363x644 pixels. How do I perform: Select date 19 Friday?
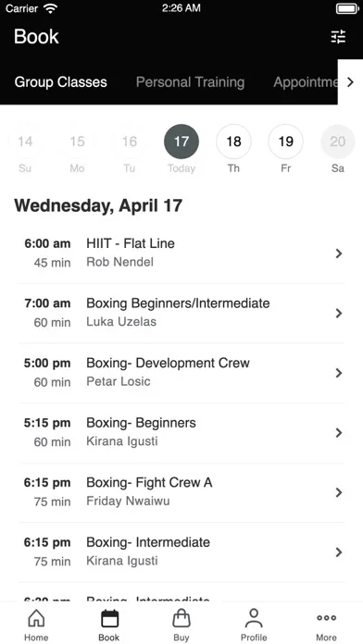286,142
